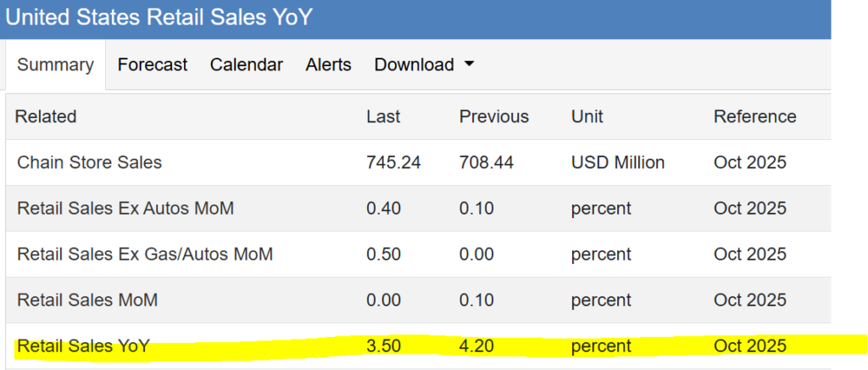Click the Previous column header
Viewport: 868px width, 370px height.
(493, 117)
